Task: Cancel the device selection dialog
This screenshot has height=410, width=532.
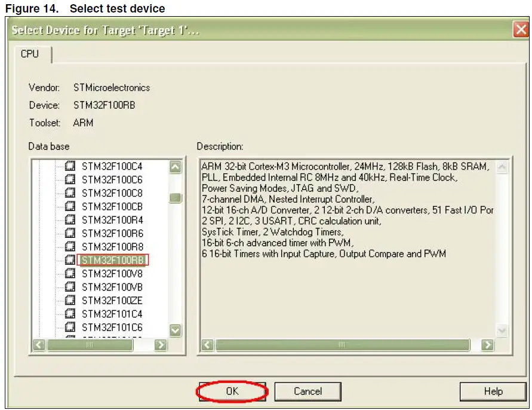Action: point(308,391)
